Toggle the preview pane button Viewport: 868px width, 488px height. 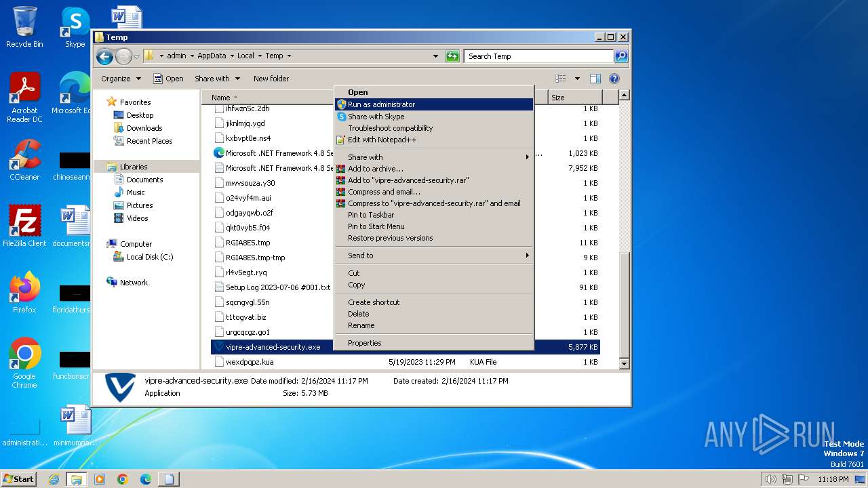[595, 79]
